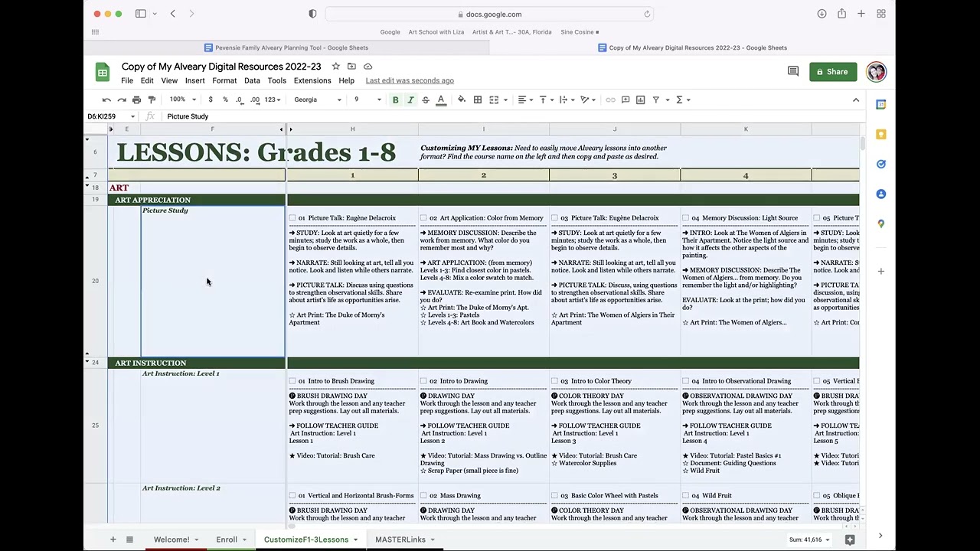The height and width of the screenshot is (551, 980).
Task: Open the Georgia font dropdown
Action: [317, 99]
